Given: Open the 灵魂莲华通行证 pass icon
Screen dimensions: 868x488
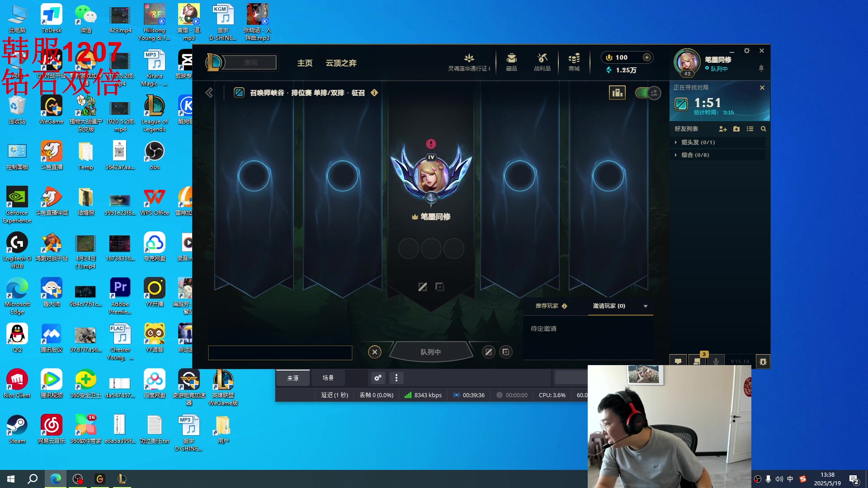Looking at the screenshot, I should 469,58.
